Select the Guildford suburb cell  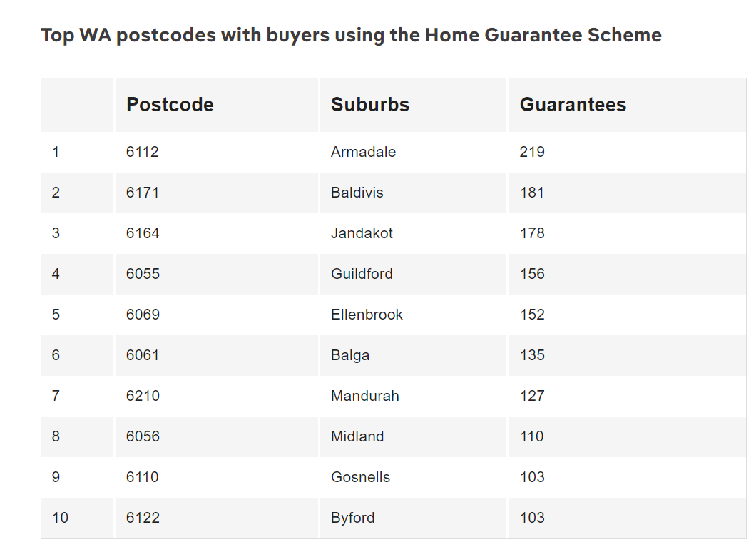tap(362, 274)
